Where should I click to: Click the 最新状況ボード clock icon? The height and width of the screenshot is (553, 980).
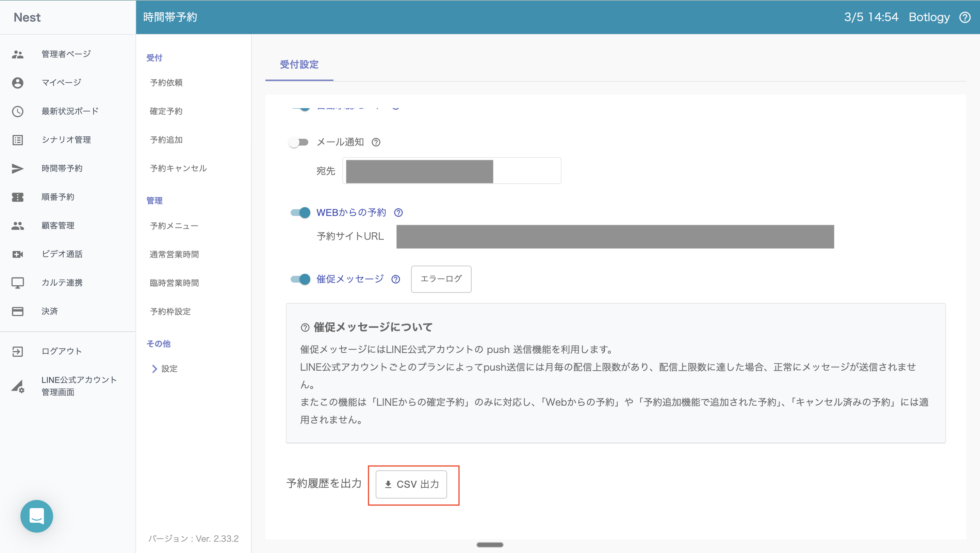pos(17,112)
